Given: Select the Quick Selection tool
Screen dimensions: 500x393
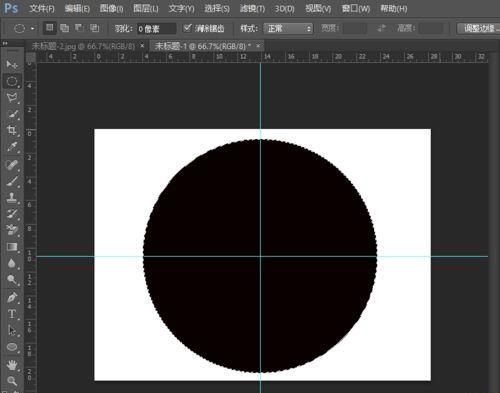Looking at the screenshot, I should click(x=12, y=114).
